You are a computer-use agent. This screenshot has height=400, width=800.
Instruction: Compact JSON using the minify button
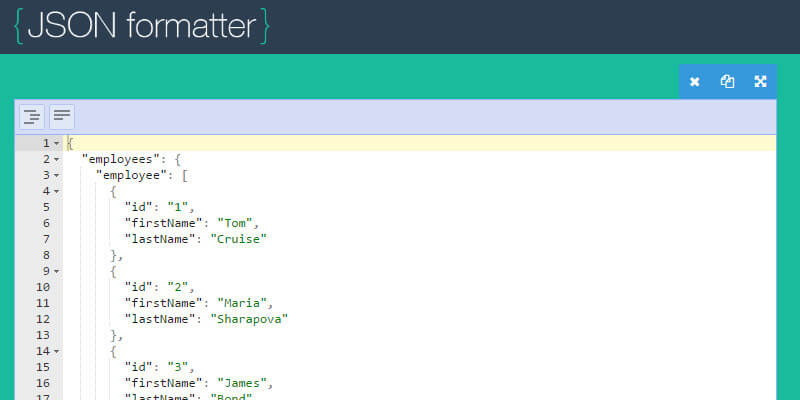(x=62, y=117)
